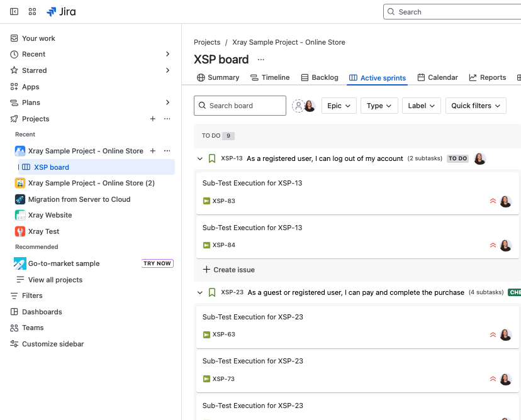Open the XSP-83 issue key link

click(x=223, y=201)
